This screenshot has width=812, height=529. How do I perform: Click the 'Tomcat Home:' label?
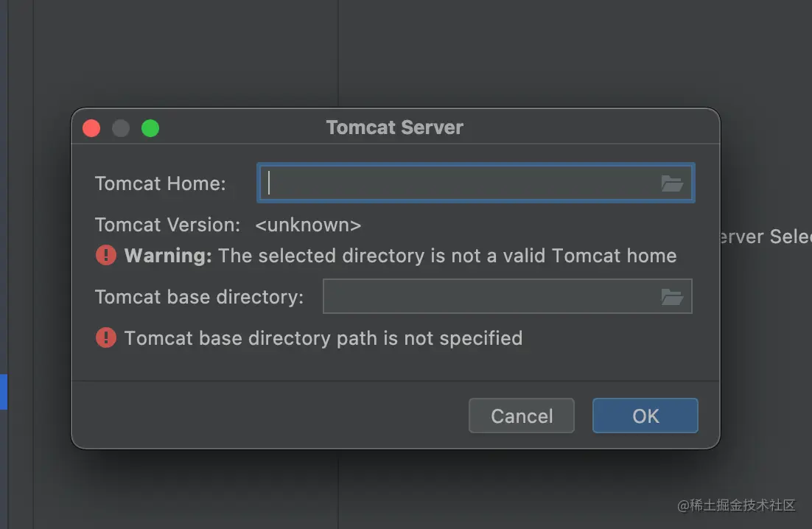click(x=161, y=183)
